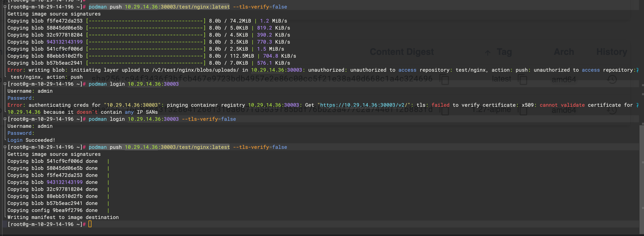Copy the latest tag in background page
The image size is (644, 236).
pyautogui.click(x=523, y=80)
